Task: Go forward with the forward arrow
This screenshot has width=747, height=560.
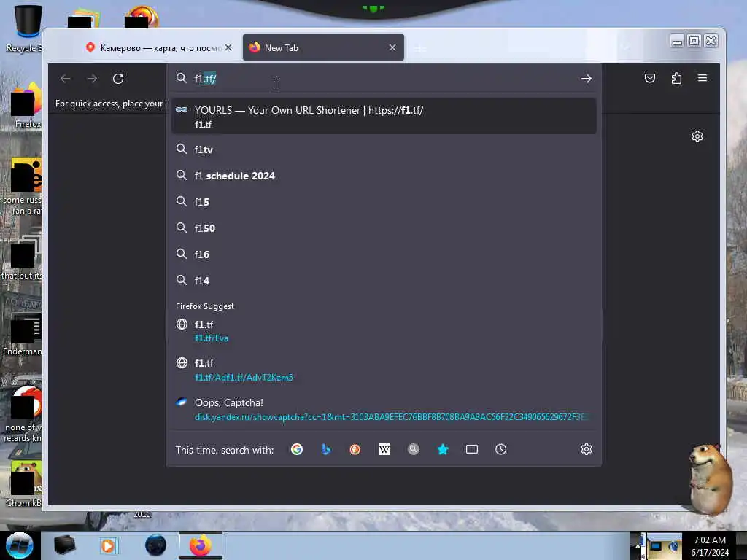Action: [92, 79]
